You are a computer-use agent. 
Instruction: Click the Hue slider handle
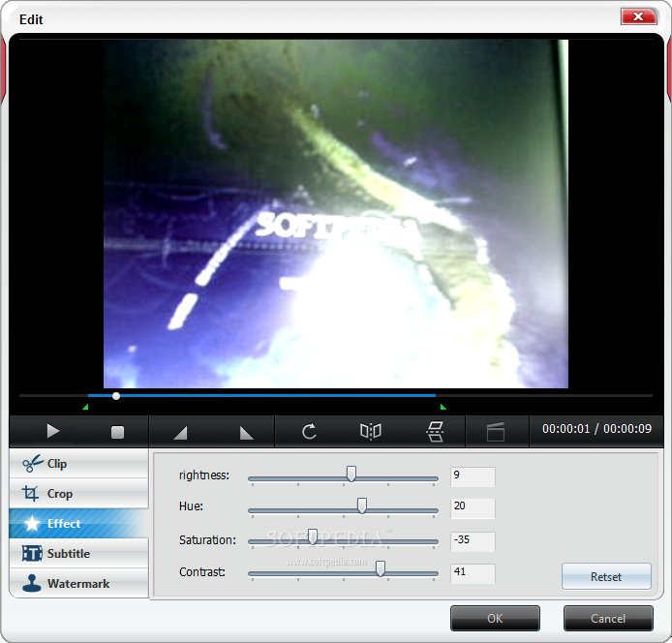click(x=362, y=505)
